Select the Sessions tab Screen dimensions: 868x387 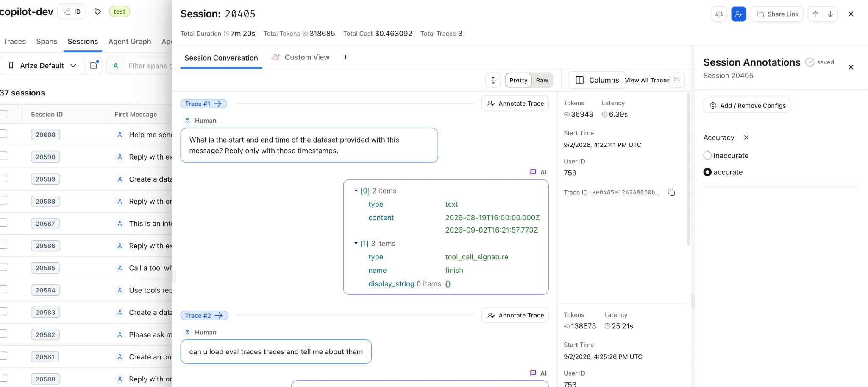(83, 41)
